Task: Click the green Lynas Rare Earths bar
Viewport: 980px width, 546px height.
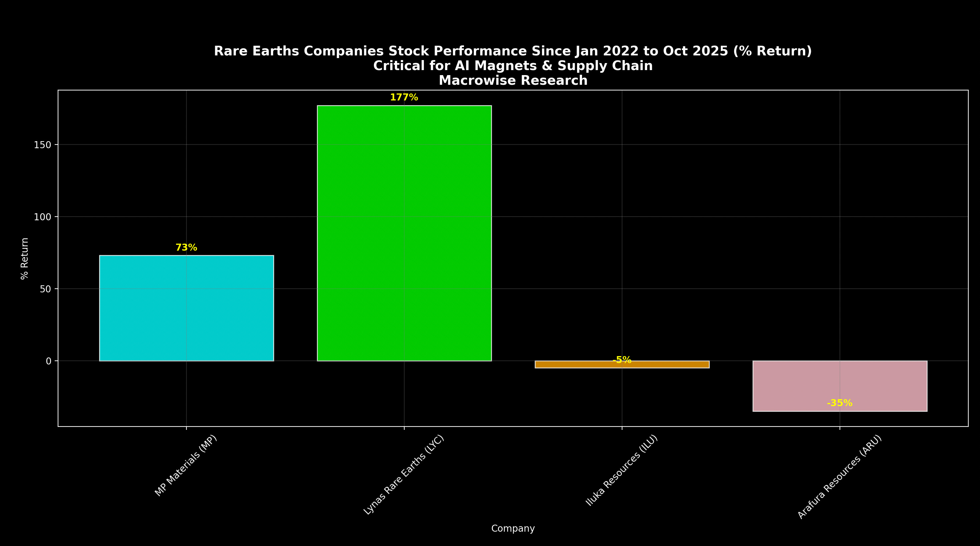Action: click(404, 233)
